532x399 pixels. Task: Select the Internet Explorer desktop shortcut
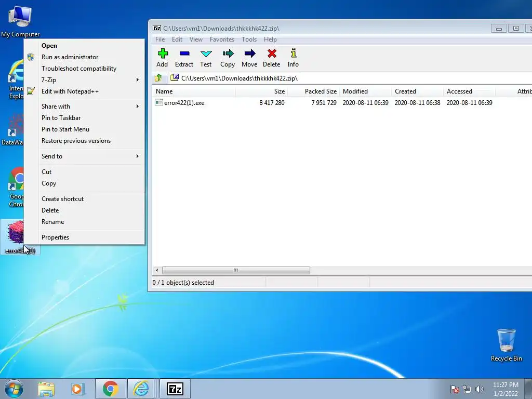16,79
